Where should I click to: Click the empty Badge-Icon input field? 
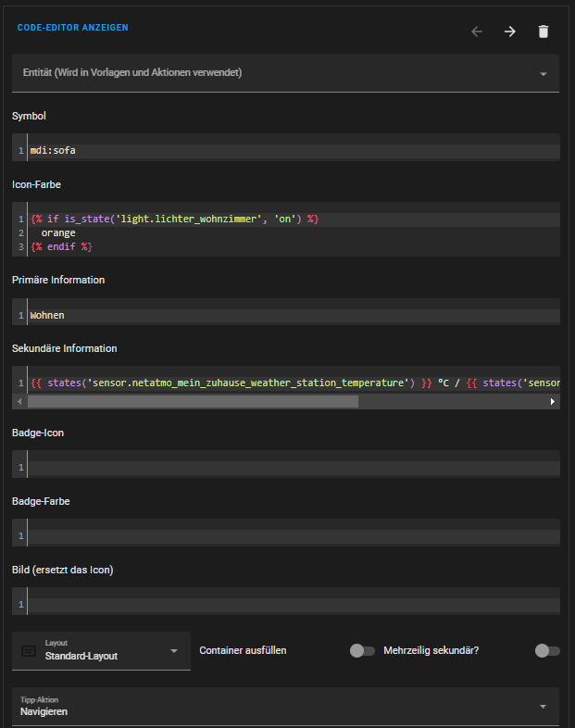pos(285,464)
